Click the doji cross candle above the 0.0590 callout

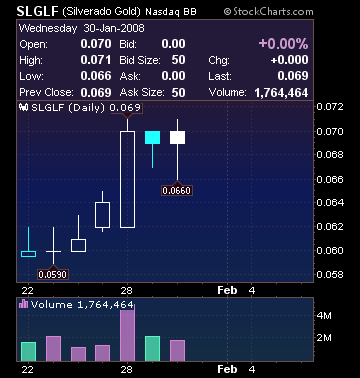[53, 251]
